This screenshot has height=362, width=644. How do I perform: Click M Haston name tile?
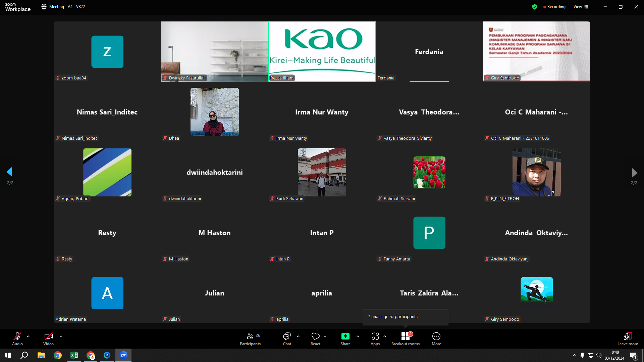[x=215, y=233]
